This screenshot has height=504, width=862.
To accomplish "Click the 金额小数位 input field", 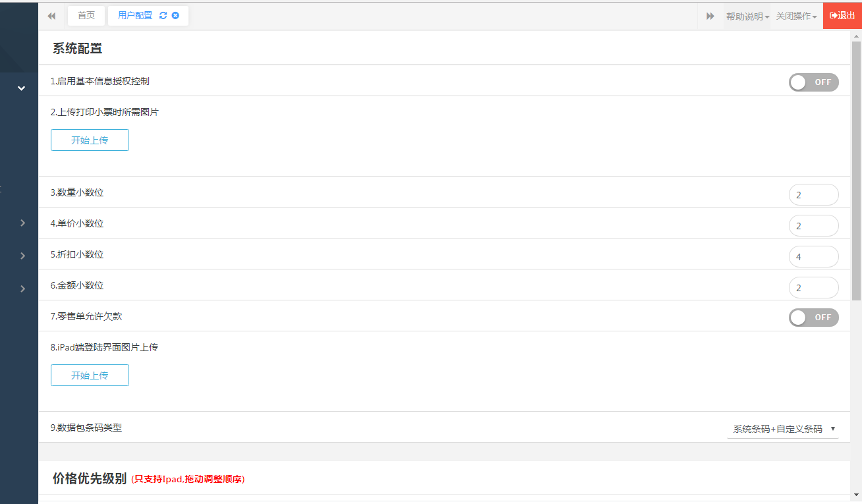I will point(814,288).
